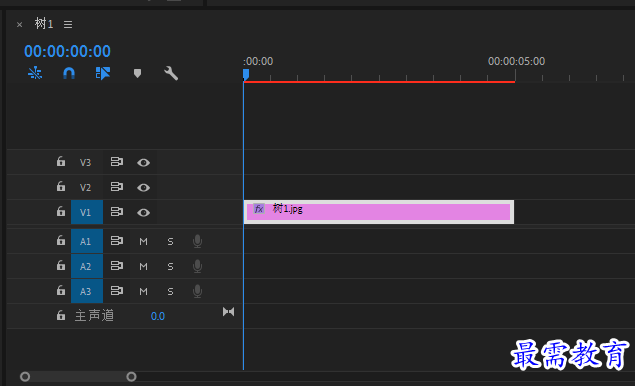Solo track A2
This screenshot has height=386, width=635.
click(170, 267)
